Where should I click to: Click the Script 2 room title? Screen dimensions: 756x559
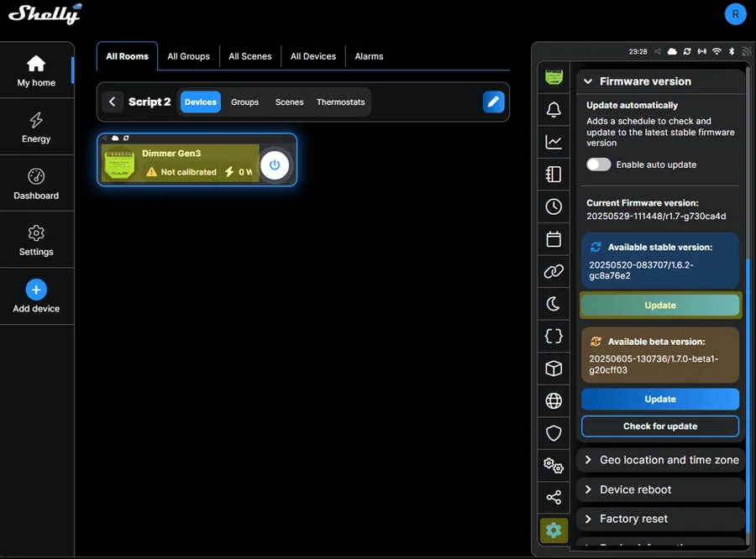pyautogui.click(x=150, y=102)
